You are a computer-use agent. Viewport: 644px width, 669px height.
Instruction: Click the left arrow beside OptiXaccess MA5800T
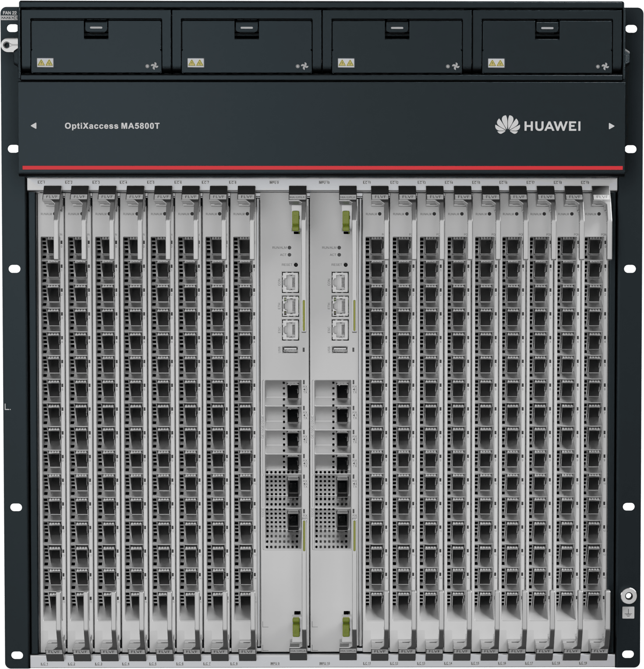[33, 126]
